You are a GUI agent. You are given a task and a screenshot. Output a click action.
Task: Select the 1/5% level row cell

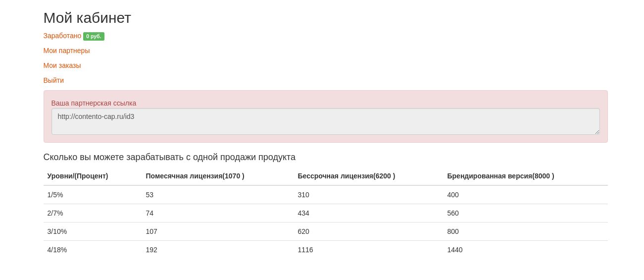pyautogui.click(x=55, y=195)
